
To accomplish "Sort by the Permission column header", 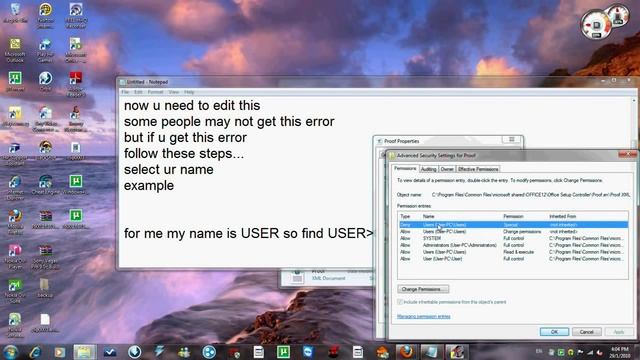I will click(x=524, y=216).
